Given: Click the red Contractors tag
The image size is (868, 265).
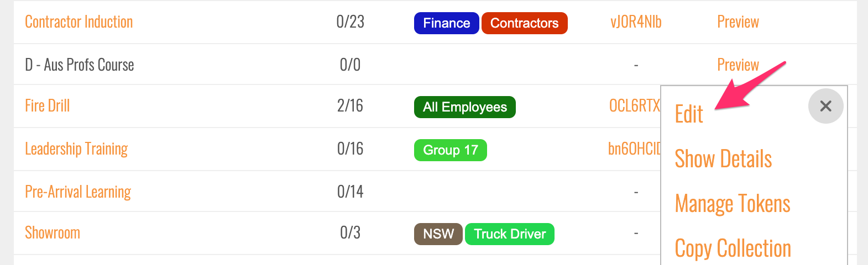Looking at the screenshot, I should (524, 23).
